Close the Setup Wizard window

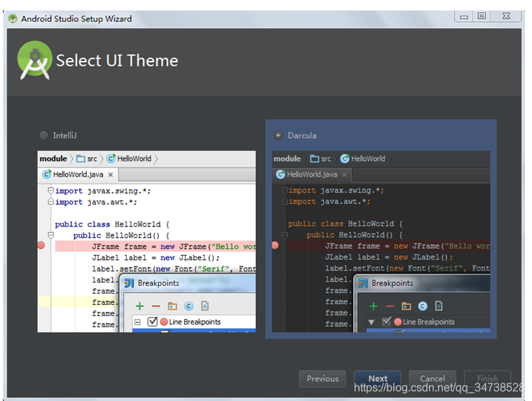[x=506, y=16]
